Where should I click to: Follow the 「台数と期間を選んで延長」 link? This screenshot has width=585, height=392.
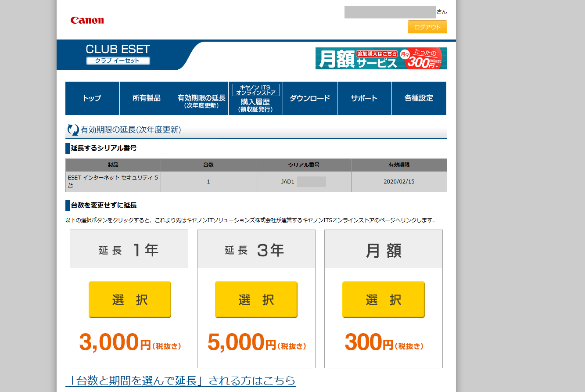tap(180, 380)
